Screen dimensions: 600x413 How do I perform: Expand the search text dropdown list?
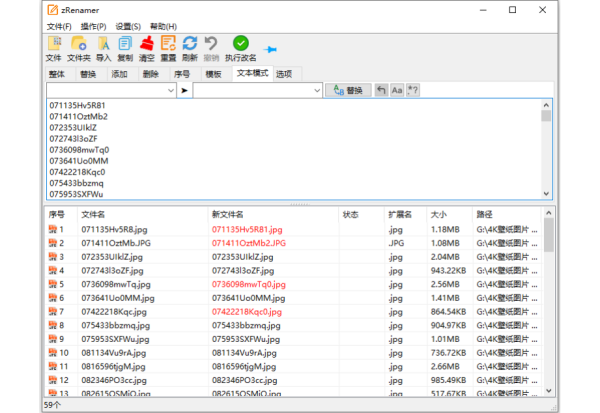pyautogui.click(x=172, y=91)
